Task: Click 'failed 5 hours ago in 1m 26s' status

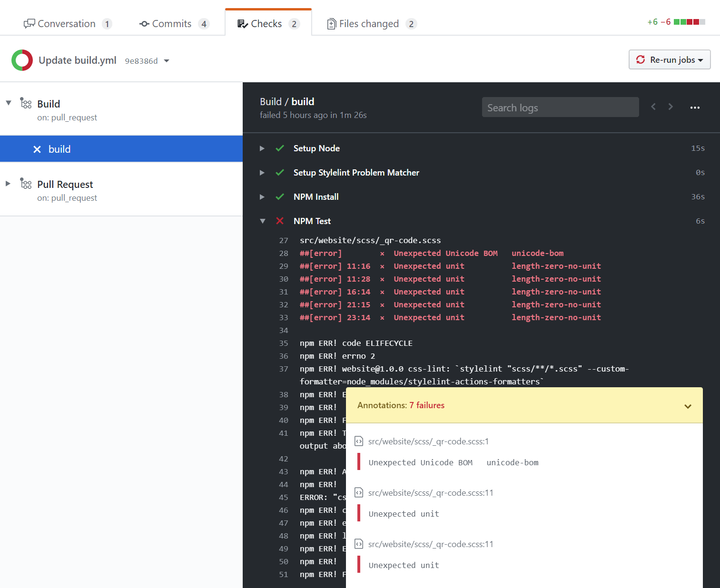Action: point(313,115)
